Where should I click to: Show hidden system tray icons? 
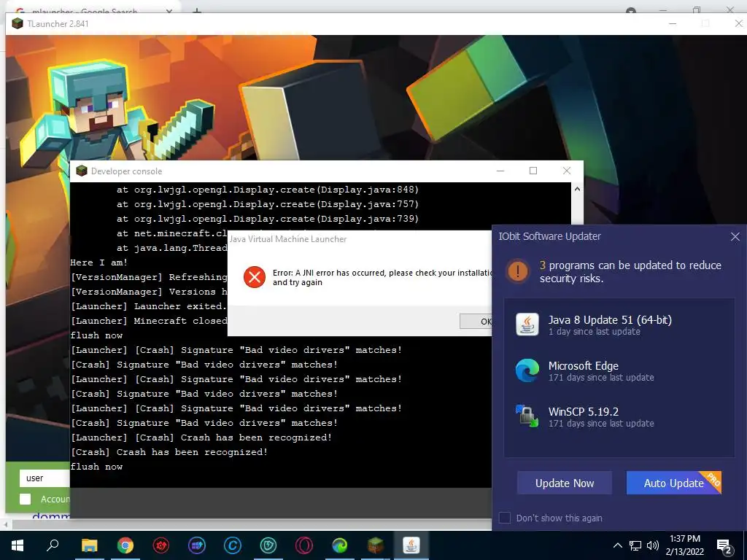[x=617, y=545]
